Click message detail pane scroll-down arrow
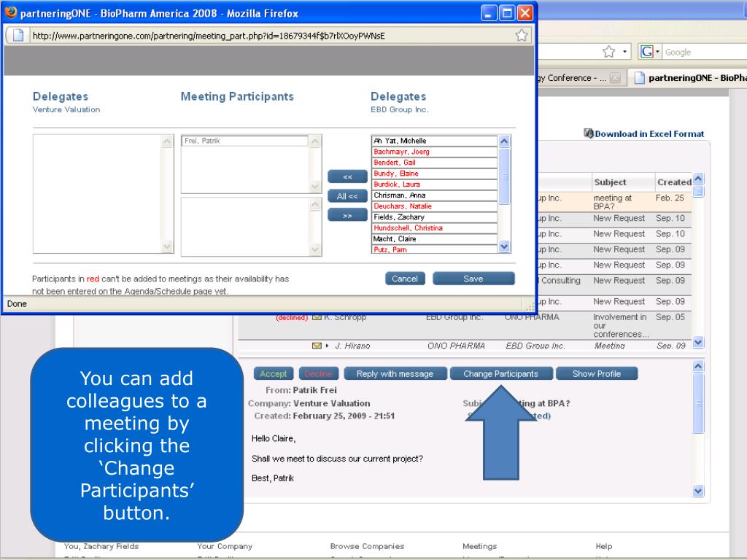The height and width of the screenshot is (560, 747). [x=698, y=491]
